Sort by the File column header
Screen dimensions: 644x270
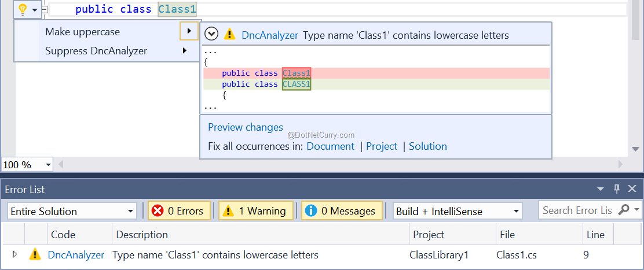[x=539, y=235]
